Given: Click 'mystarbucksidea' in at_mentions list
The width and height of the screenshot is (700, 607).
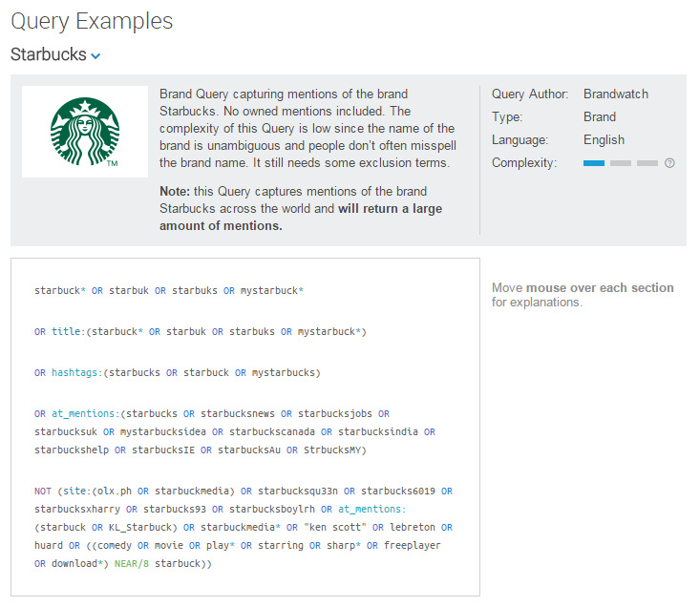Looking at the screenshot, I should click(163, 431).
